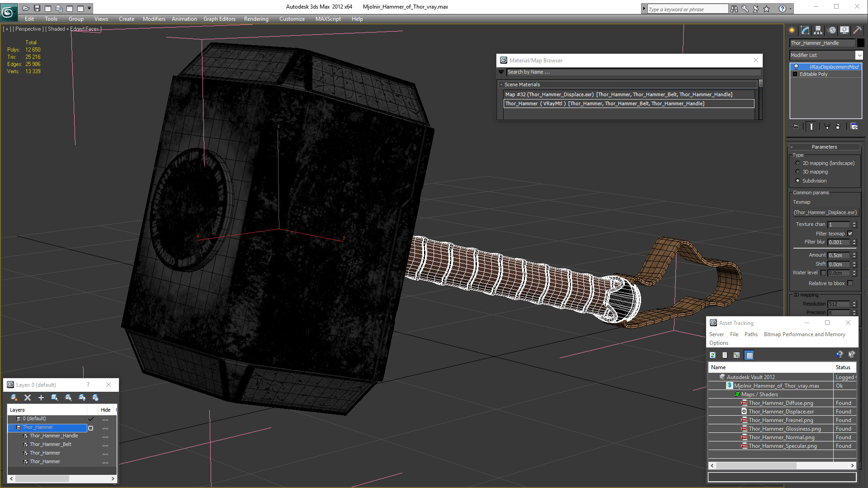Open Material/Map Browser options arrow
The width and height of the screenshot is (868, 488).
501,72
